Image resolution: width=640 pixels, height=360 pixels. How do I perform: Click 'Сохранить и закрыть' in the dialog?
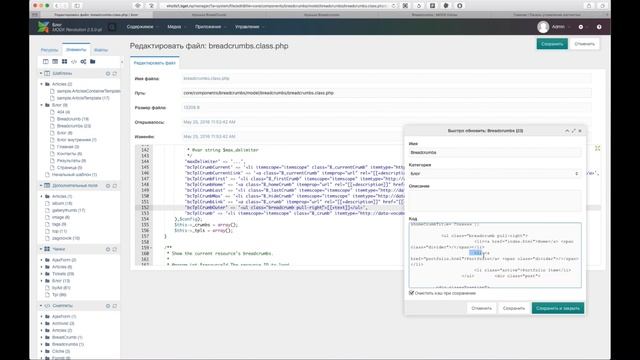click(558, 308)
